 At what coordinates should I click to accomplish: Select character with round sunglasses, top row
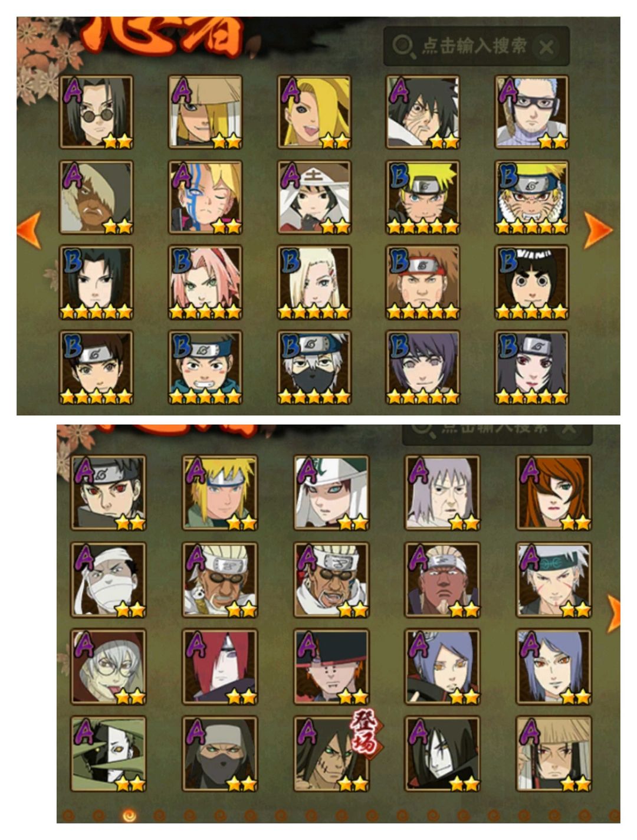click(96, 112)
